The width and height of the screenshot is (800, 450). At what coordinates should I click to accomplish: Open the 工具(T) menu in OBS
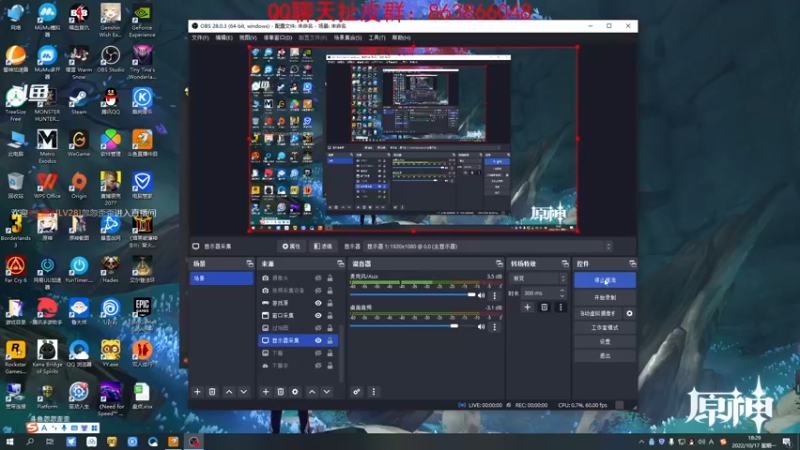[x=377, y=38]
